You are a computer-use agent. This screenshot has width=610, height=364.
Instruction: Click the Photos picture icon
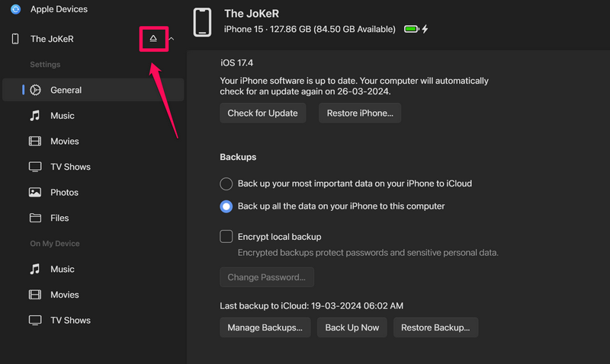35,193
